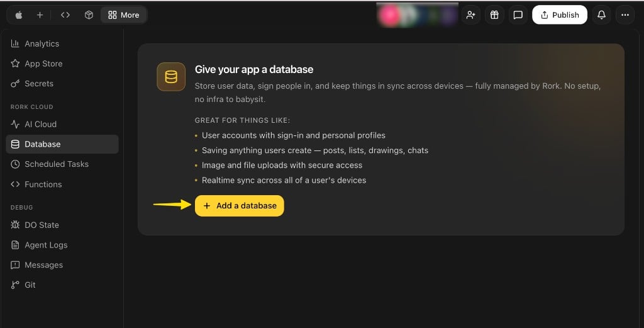Click the plus icon in top toolbar

pyautogui.click(x=40, y=15)
